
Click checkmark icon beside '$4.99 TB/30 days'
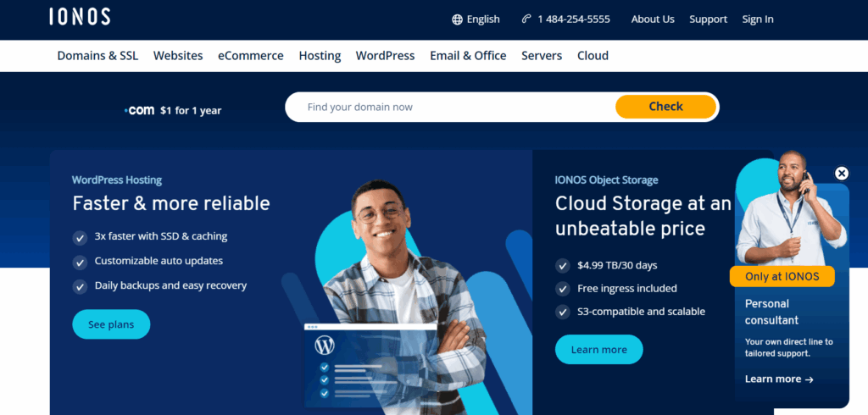point(563,266)
